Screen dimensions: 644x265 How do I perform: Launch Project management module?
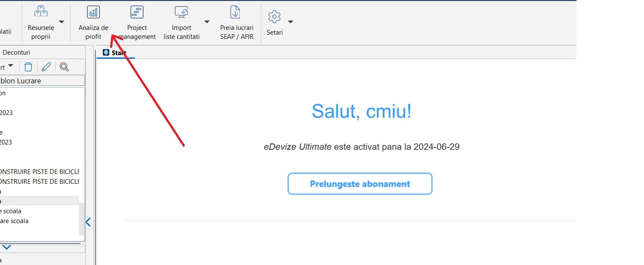click(x=137, y=23)
